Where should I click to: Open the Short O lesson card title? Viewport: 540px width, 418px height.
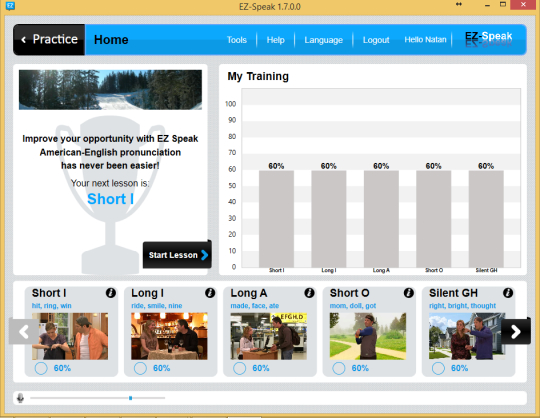click(x=349, y=293)
